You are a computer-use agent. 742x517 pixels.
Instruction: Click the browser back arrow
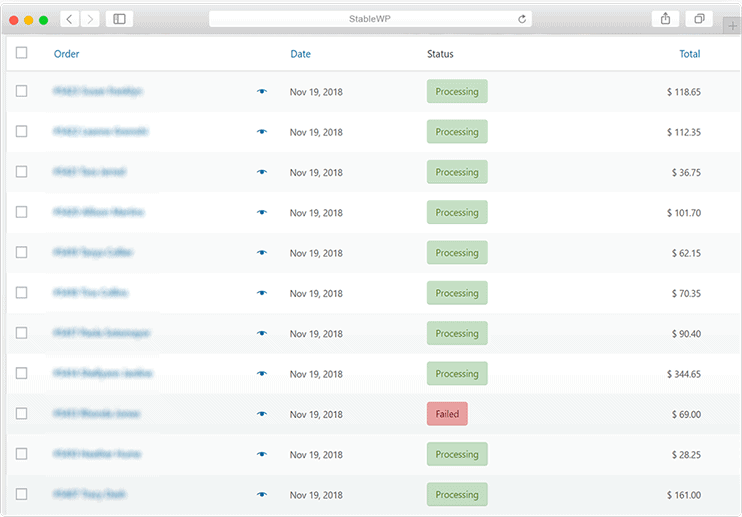(70, 19)
